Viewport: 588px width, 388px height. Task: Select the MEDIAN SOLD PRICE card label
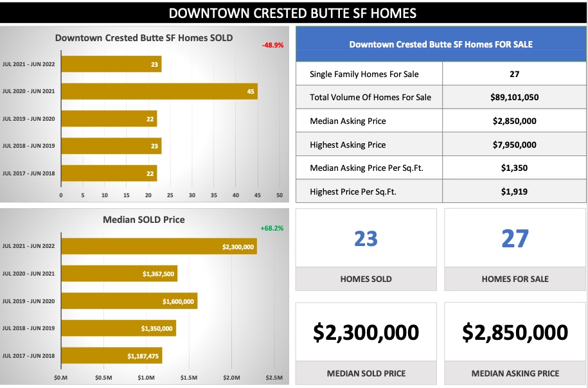click(x=366, y=373)
